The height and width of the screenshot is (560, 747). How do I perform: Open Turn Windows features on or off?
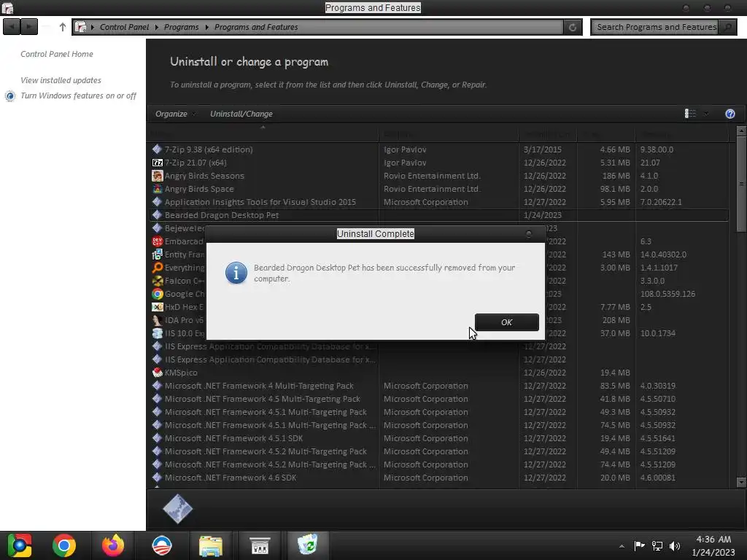[x=78, y=96]
